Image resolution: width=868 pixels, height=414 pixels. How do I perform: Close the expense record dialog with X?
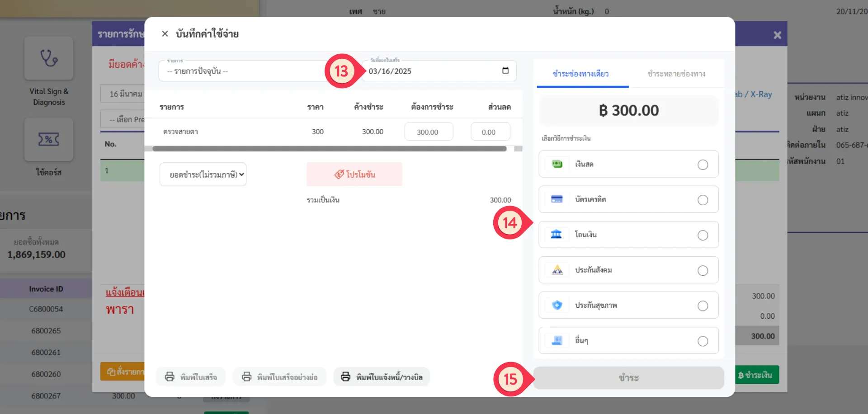tap(165, 34)
